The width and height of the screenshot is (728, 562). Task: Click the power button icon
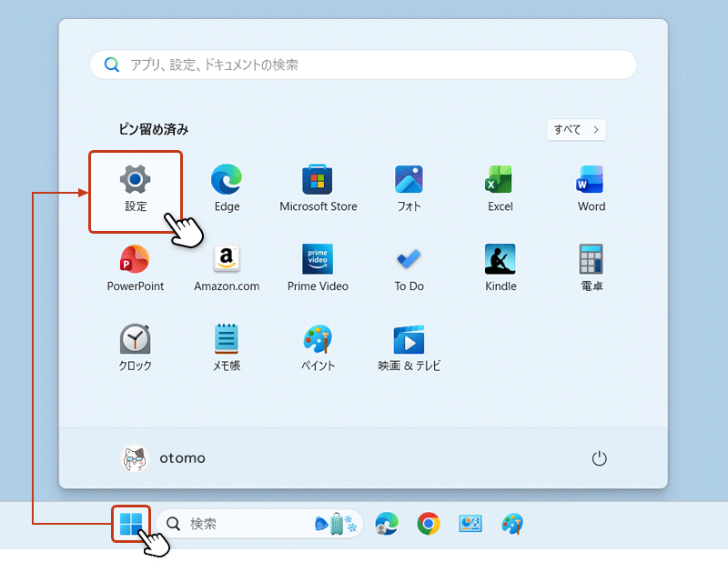pos(599,458)
